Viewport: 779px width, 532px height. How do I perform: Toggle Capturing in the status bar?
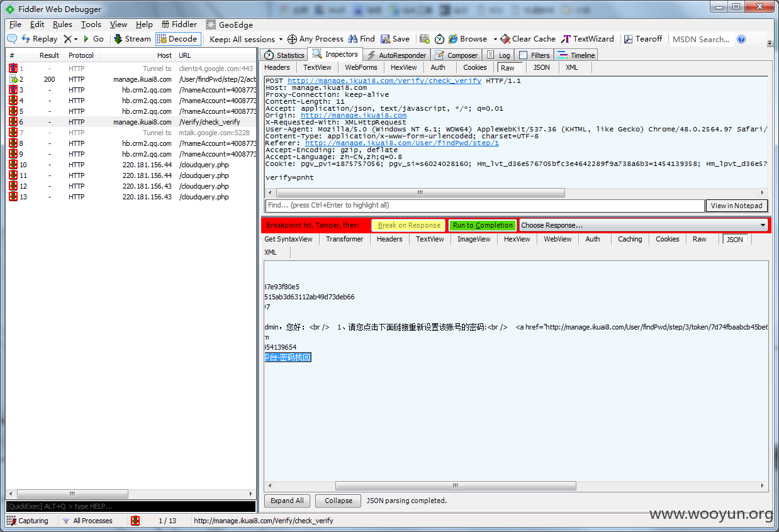pos(28,521)
